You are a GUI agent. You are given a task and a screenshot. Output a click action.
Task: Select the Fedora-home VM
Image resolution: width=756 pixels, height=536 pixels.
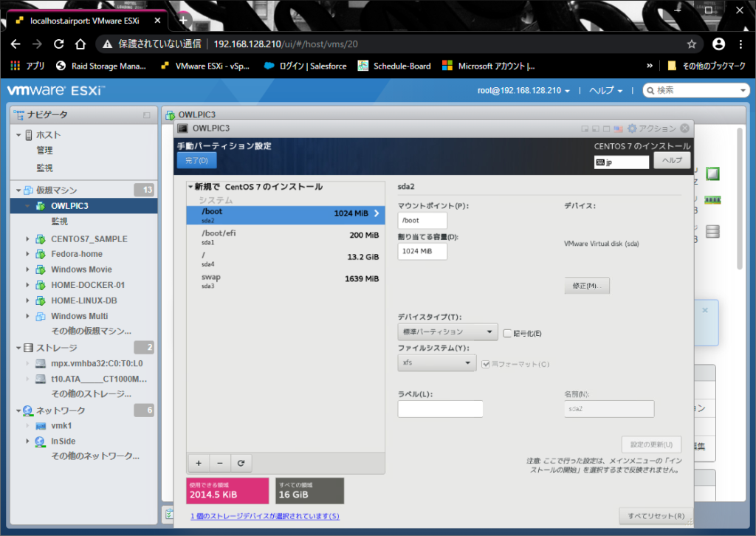click(x=77, y=254)
